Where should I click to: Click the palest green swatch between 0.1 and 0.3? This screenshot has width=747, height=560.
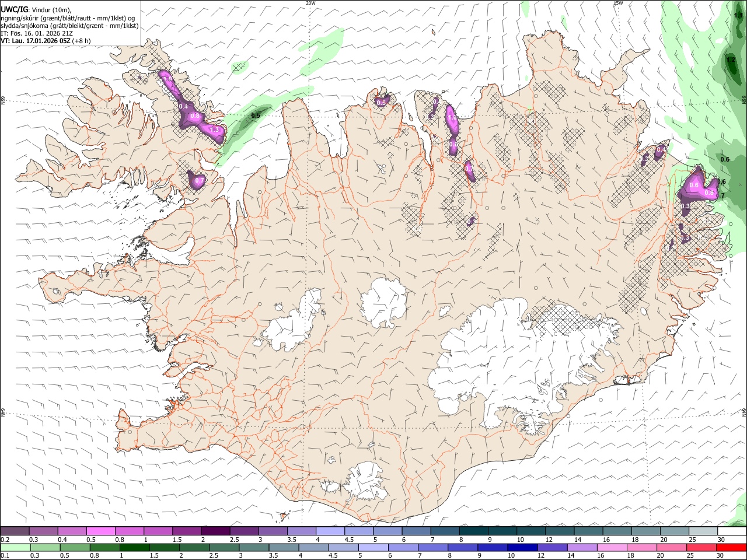pos(15,548)
